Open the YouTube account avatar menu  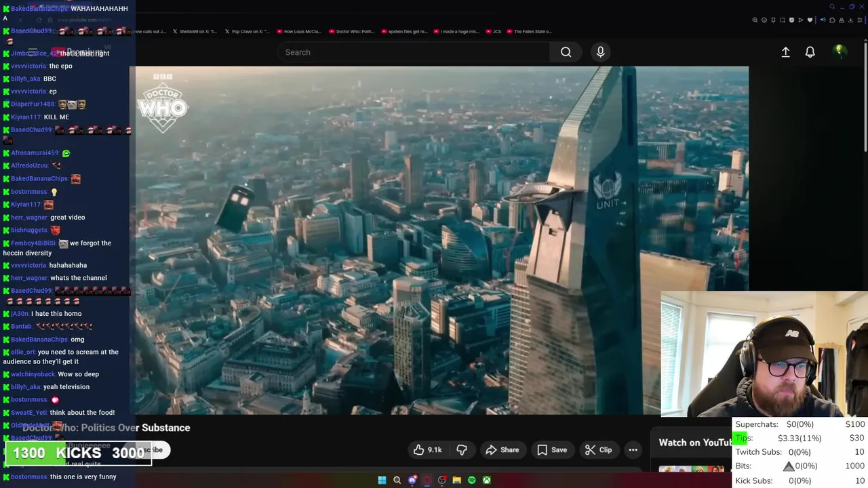840,52
